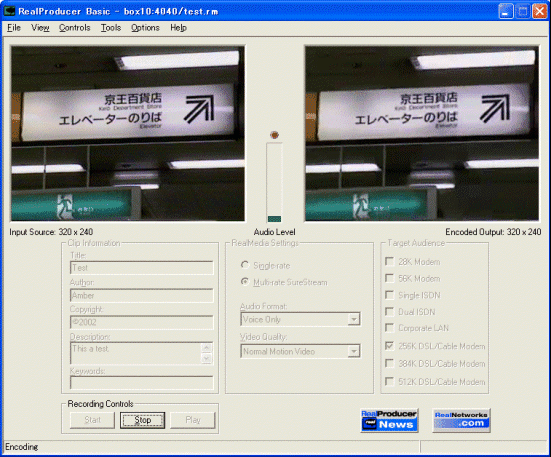Click the Encoded Output video preview

click(x=422, y=133)
